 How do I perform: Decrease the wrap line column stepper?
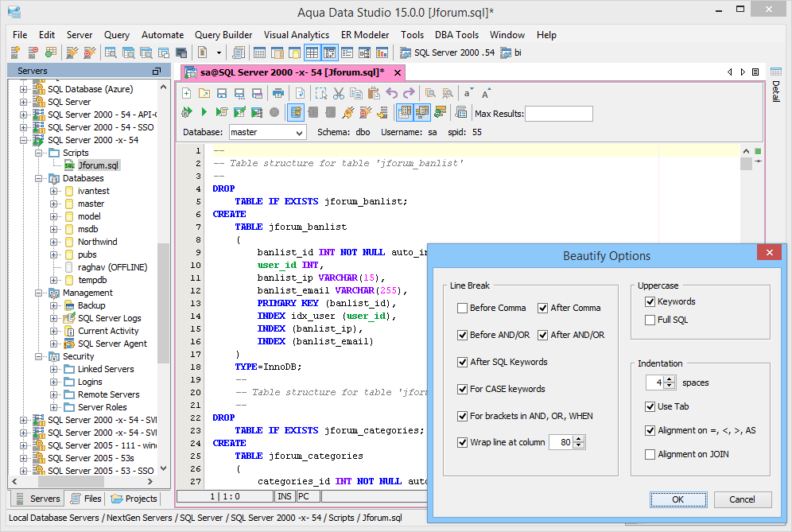tap(580, 445)
